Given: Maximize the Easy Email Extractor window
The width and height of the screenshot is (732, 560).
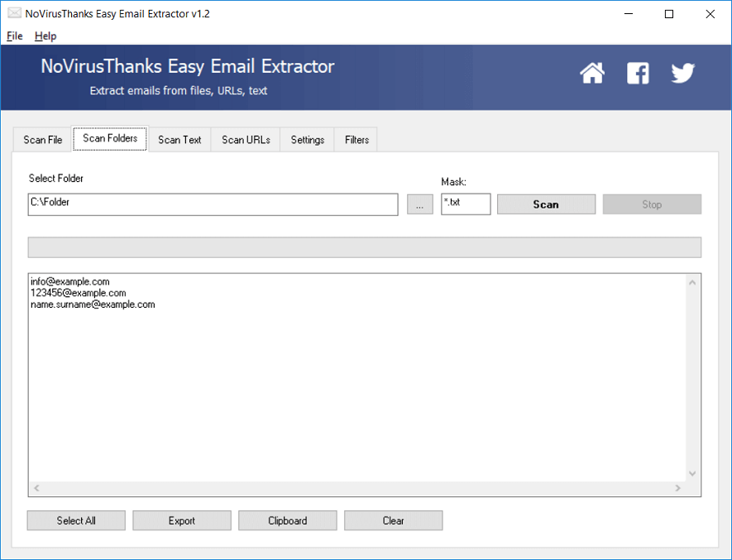Looking at the screenshot, I should (669, 14).
